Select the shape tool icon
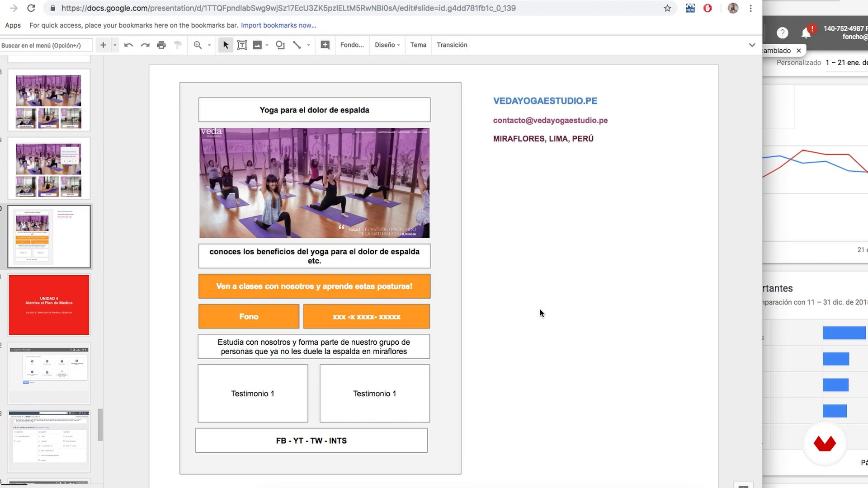Image resolution: width=868 pixels, height=488 pixels. [x=280, y=45]
